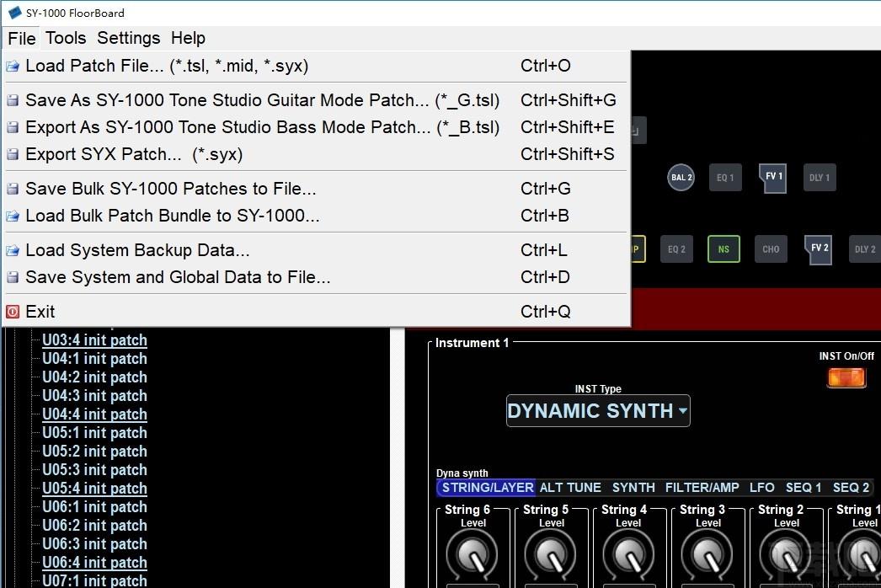Viewport: 881px width, 588px height.
Task: Select patch U05:3 init patch
Action: [x=94, y=470]
